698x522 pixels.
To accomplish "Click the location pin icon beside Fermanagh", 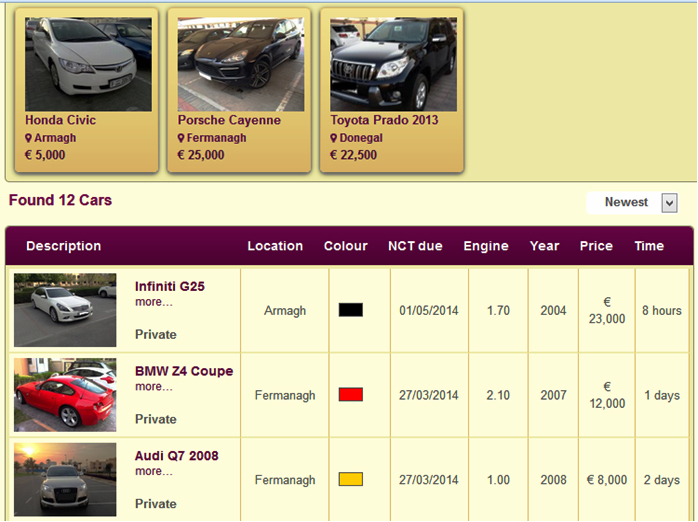I will 182,138.
